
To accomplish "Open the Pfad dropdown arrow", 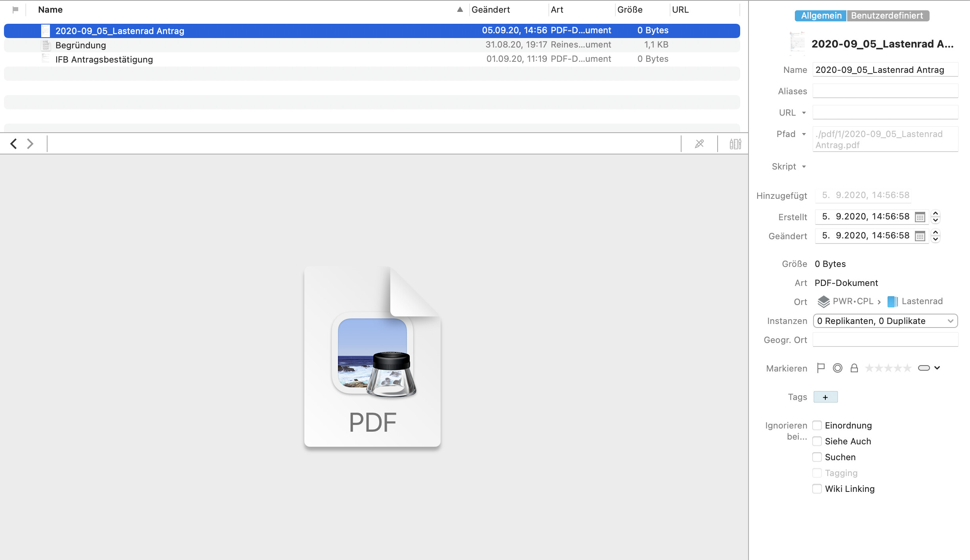I will click(804, 134).
